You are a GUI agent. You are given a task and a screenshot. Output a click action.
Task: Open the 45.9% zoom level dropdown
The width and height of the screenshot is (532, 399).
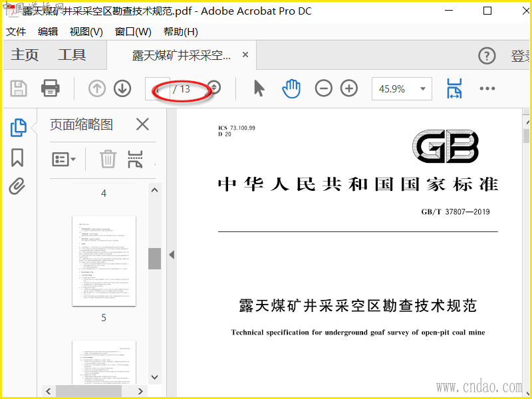point(402,89)
